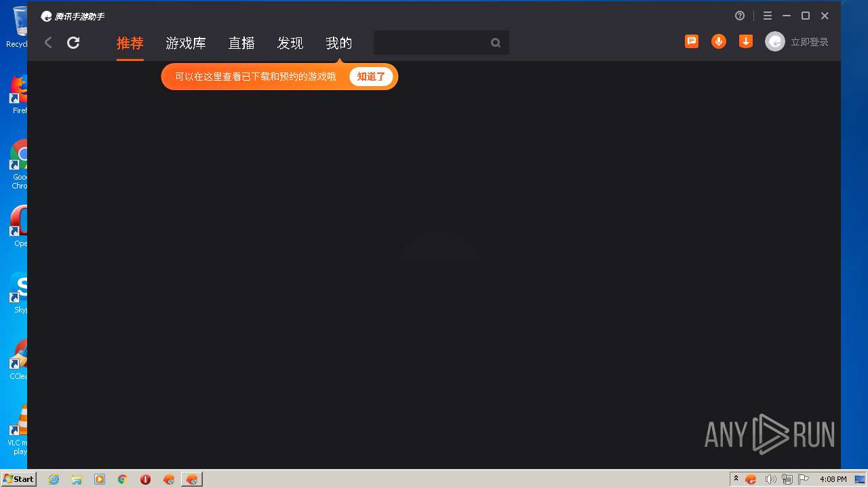
Task: Click the orange microphone icon
Action: pos(719,41)
